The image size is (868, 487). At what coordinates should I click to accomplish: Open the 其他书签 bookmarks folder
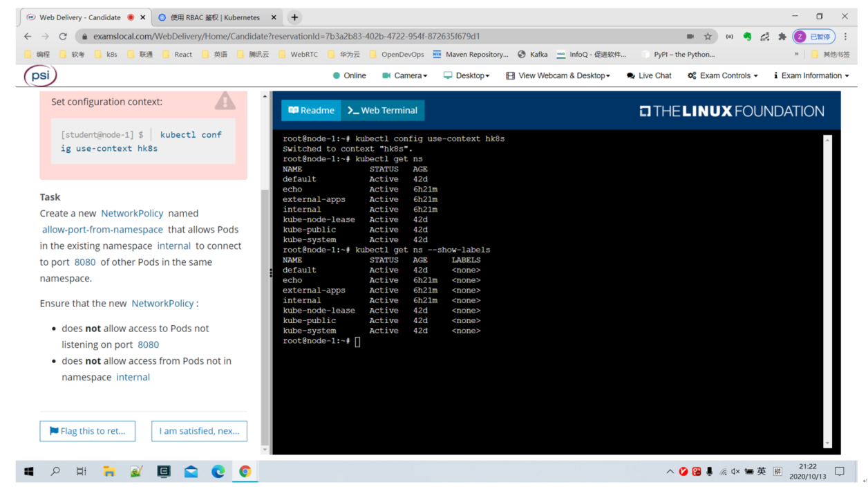830,54
